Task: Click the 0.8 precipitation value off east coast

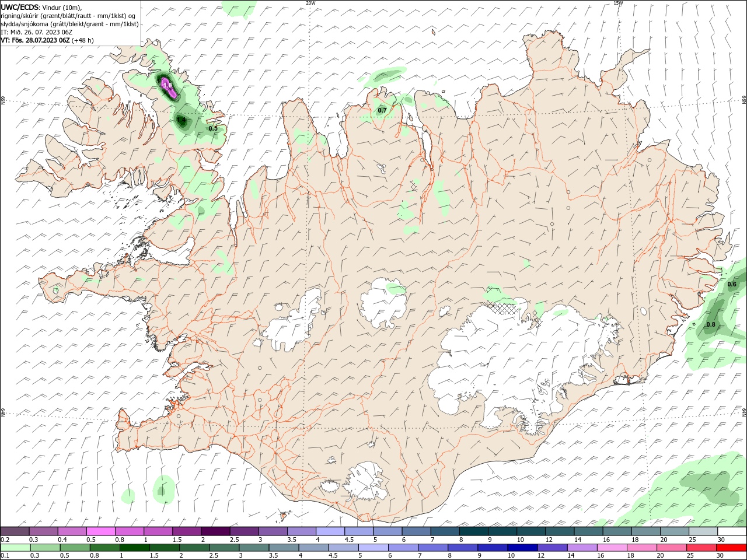Action: [710, 325]
